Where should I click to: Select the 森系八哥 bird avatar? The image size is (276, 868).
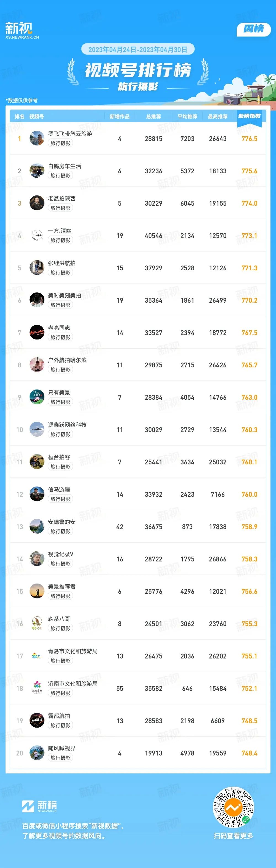[x=37, y=624]
